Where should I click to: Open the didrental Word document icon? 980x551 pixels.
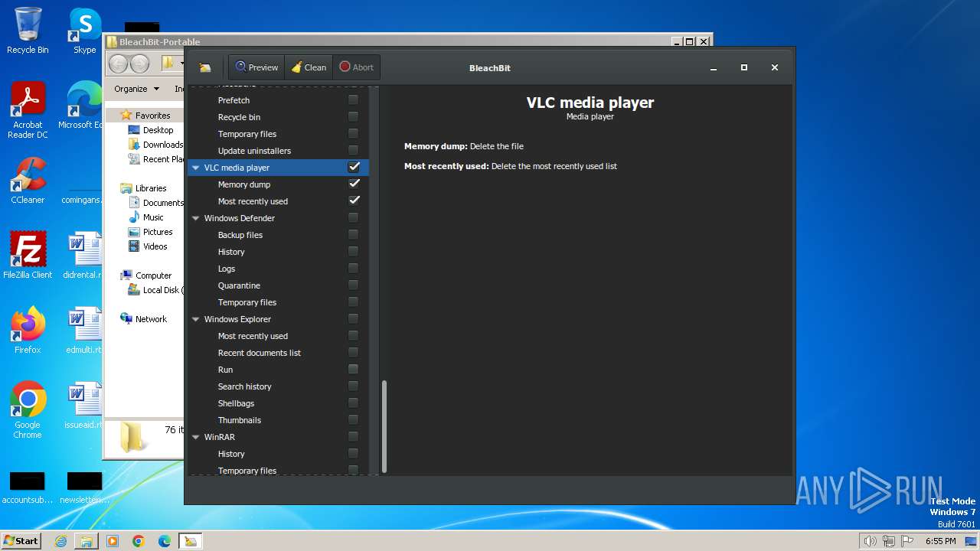84,256
